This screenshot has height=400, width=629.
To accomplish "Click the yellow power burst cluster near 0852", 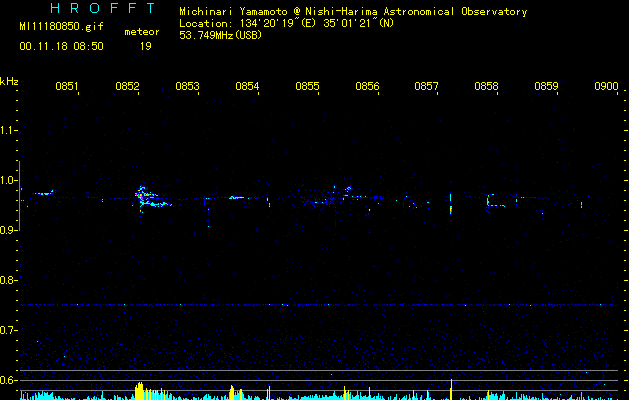I will pos(149,392).
